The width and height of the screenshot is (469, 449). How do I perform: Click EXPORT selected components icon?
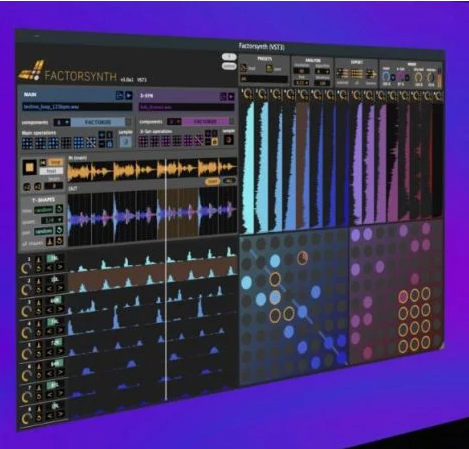(x=342, y=73)
